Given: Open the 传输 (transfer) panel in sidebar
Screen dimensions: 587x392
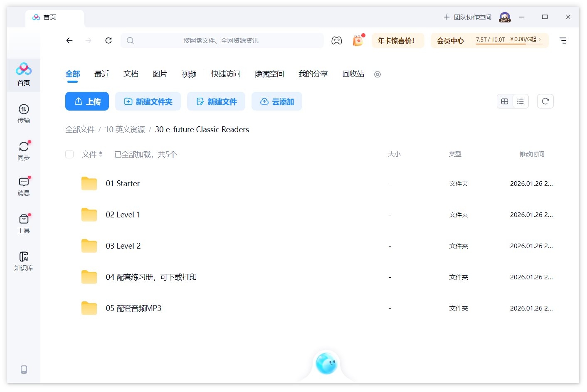Looking at the screenshot, I should pyautogui.click(x=24, y=112).
